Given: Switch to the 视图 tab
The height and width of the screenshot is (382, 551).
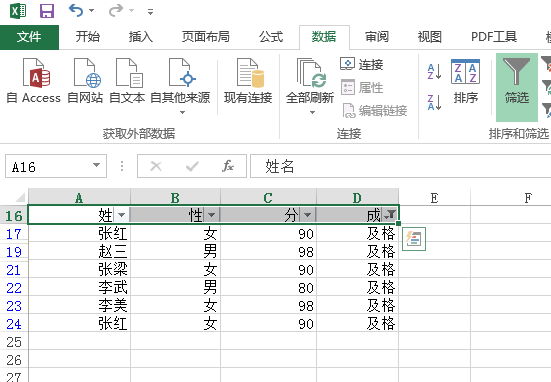Looking at the screenshot, I should pos(429,37).
